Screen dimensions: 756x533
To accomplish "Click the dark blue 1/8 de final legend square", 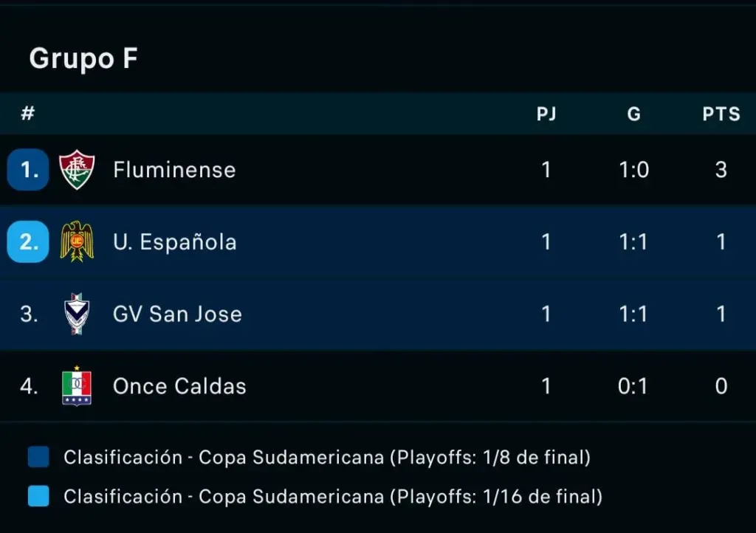I will pyautogui.click(x=38, y=457).
